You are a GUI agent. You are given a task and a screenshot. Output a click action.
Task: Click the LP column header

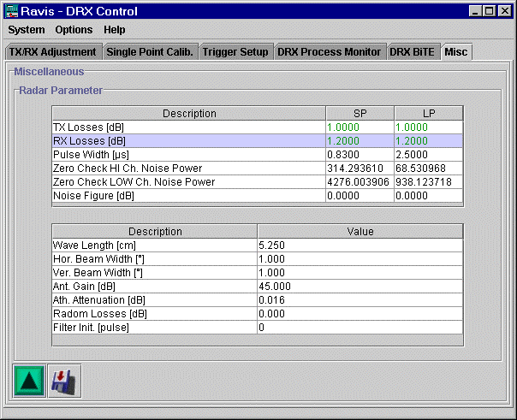[429, 113]
